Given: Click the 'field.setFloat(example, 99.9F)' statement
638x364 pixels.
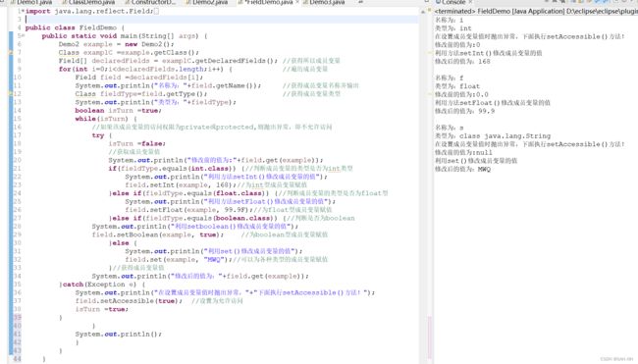Looking at the screenshot, I should [x=188, y=210].
